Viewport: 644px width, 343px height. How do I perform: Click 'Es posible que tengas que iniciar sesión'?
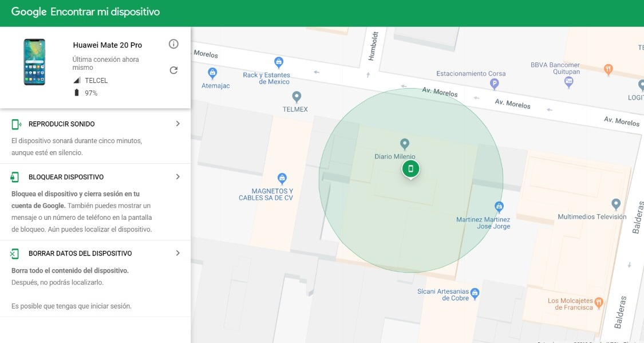[72, 306]
